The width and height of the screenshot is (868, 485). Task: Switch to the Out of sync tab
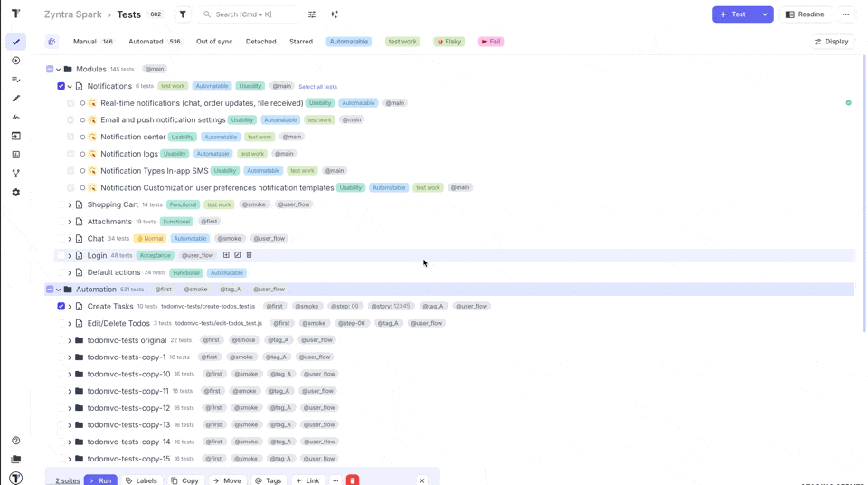(214, 42)
